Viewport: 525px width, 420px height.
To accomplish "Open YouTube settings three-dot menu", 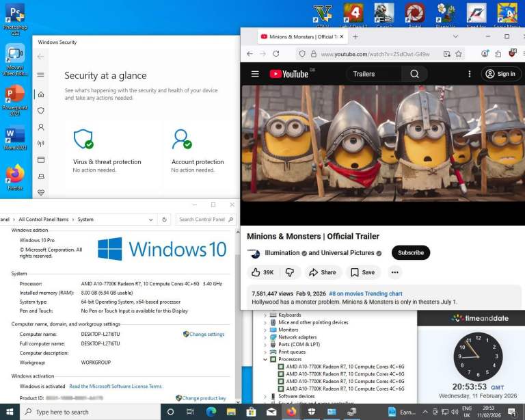I will click(x=469, y=74).
